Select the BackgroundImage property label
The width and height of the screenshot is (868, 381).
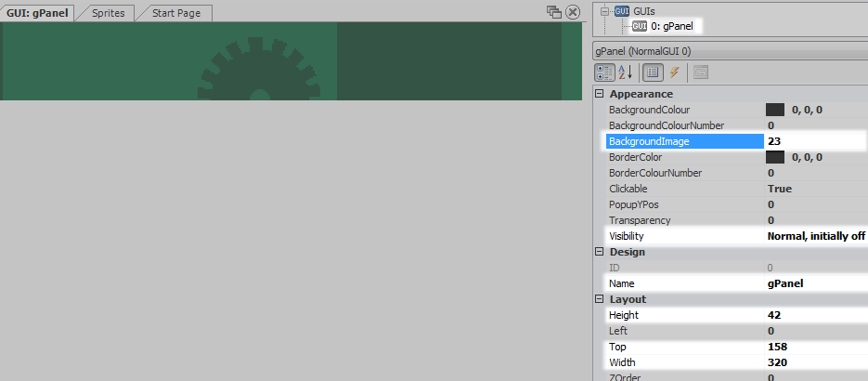coord(685,141)
